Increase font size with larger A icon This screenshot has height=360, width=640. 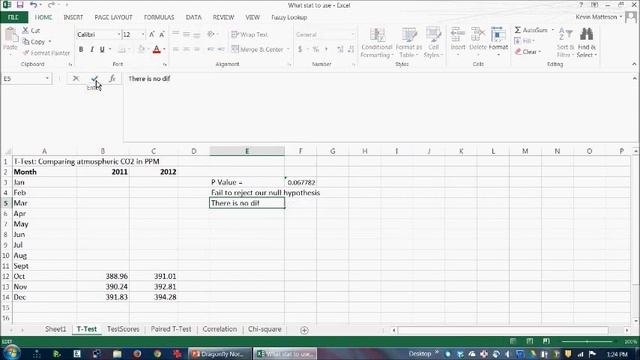pos(152,35)
